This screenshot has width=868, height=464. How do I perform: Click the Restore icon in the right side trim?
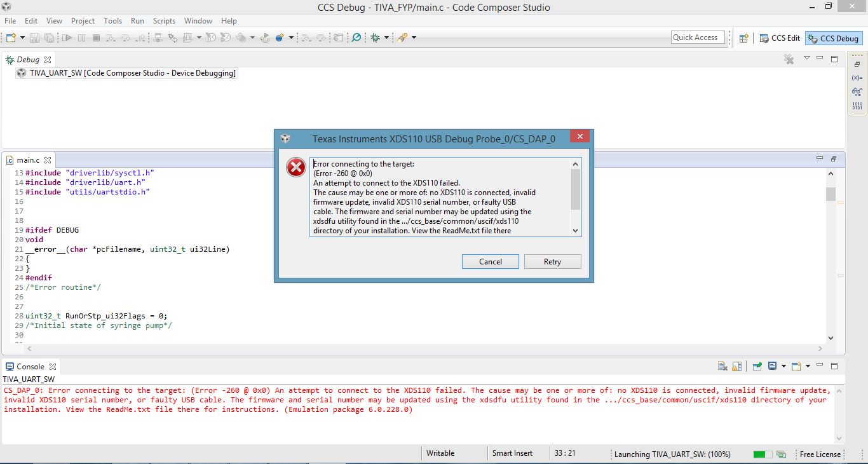[857, 64]
